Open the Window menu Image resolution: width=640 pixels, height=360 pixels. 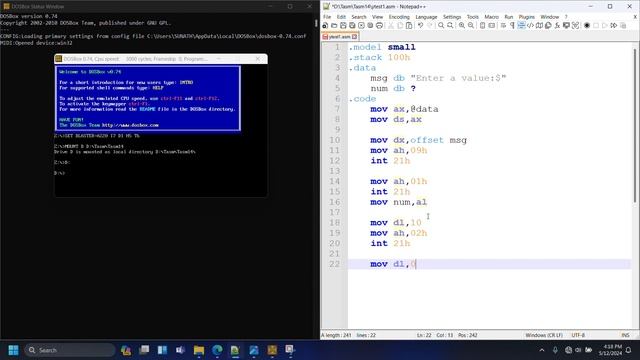549,17
